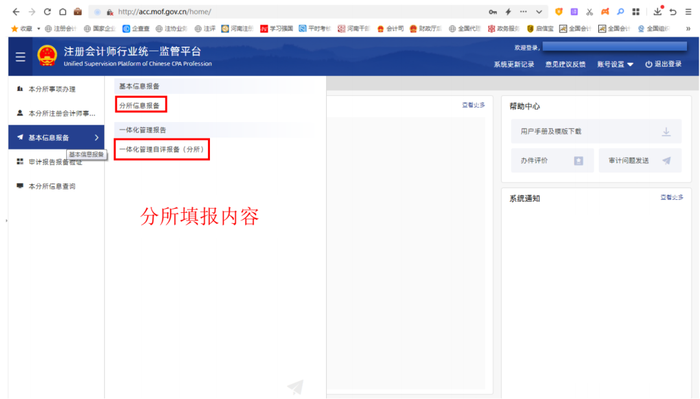Viewport: 700px width, 399px height.
Task: Click the browser reload icon
Action: pyautogui.click(x=47, y=12)
